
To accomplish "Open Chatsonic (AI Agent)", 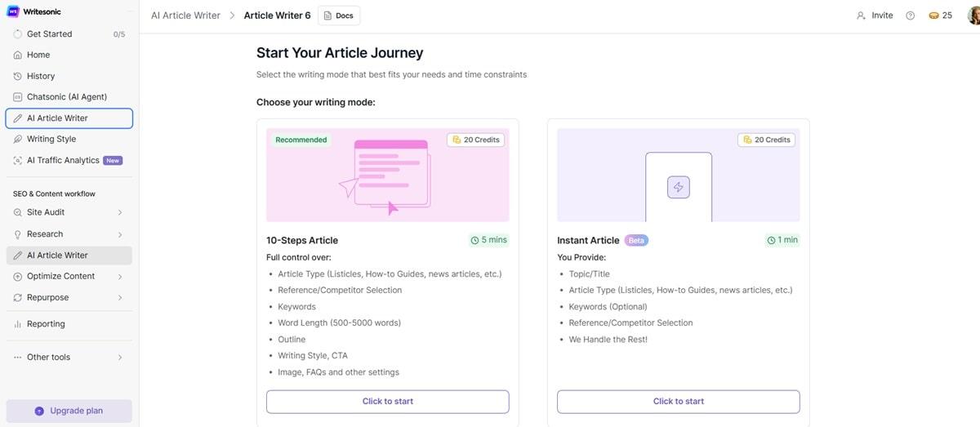I will pyautogui.click(x=69, y=97).
